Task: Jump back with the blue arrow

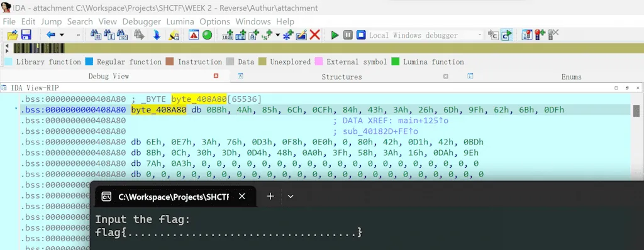Action: (x=51, y=35)
